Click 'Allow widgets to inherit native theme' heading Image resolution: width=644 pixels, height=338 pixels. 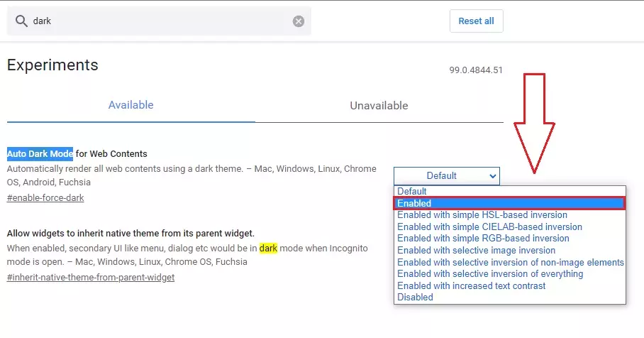131,234
